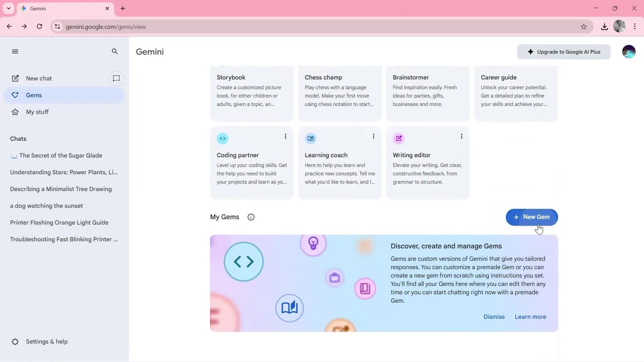Image resolution: width=644 pixels, height=362 pixels.
Task: Select My stuff in the sidebar
Action: tap(38, 112)
